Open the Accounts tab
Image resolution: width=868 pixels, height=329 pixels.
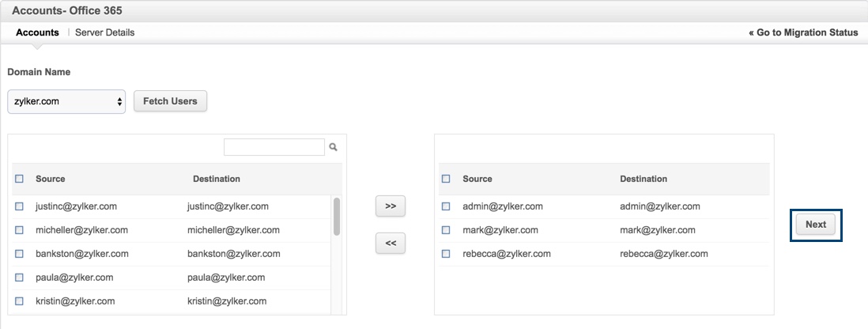coord(37,32)
